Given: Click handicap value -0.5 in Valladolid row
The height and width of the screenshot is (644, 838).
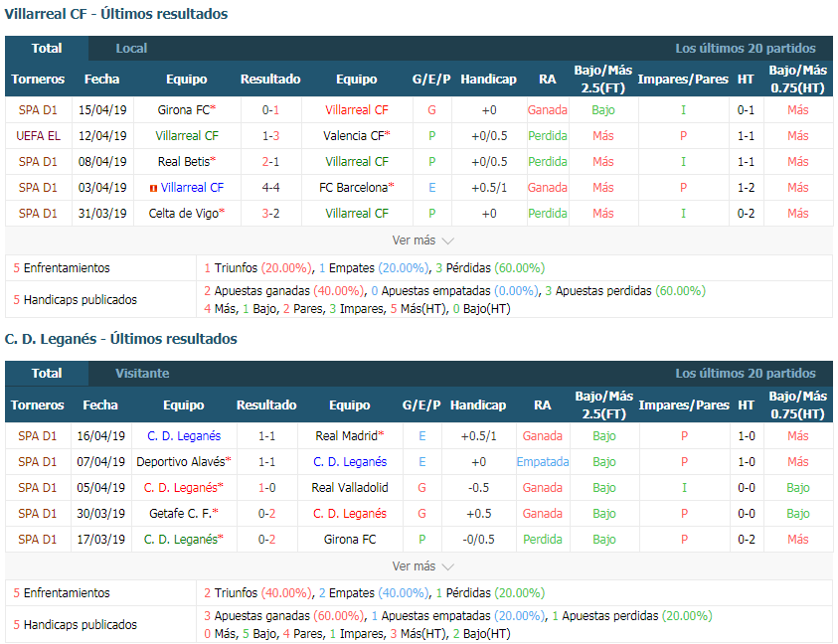Looking at the screenshot, I should [x=478, y=487].
